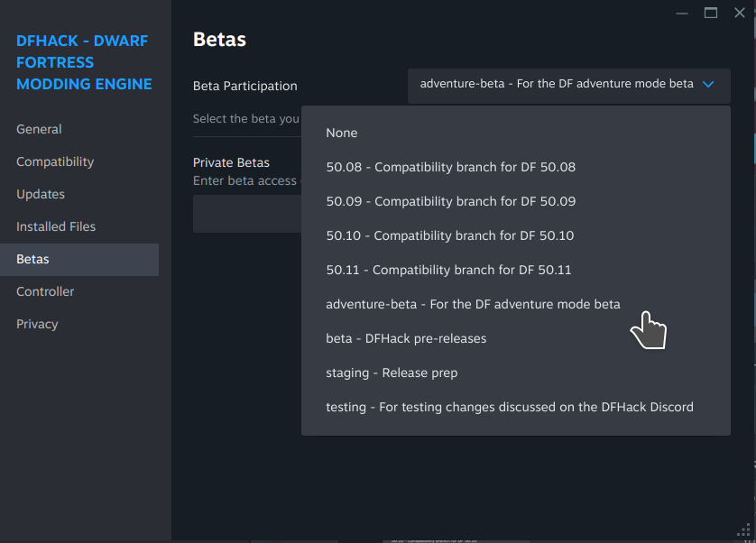756x543 pixels.
Task: Open the Privacy section
Action: coord(37,324)
